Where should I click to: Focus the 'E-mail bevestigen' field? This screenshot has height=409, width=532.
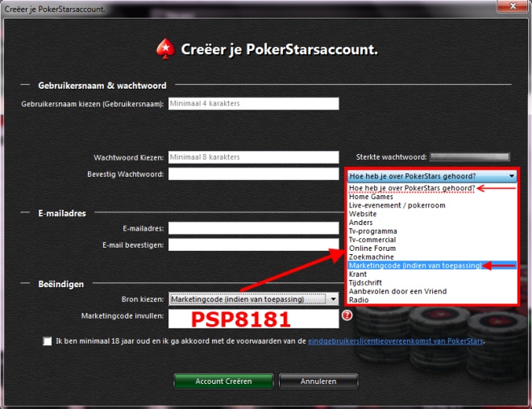pyautogui.click(x=253, y=244)
